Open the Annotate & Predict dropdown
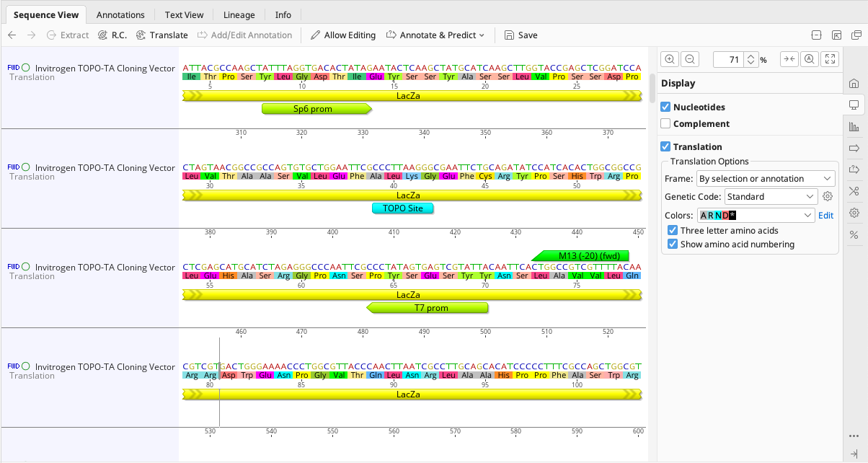Viewport: 868px width, 463px height. click(435, 35)
